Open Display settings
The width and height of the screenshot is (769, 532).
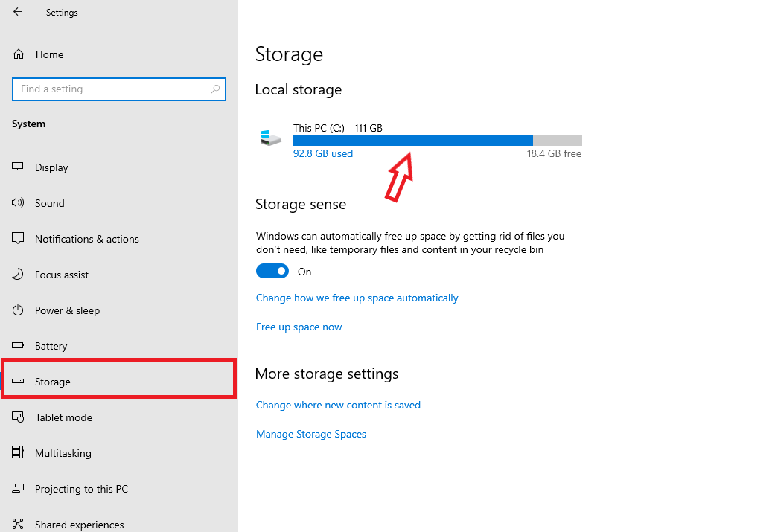(51, 167)
